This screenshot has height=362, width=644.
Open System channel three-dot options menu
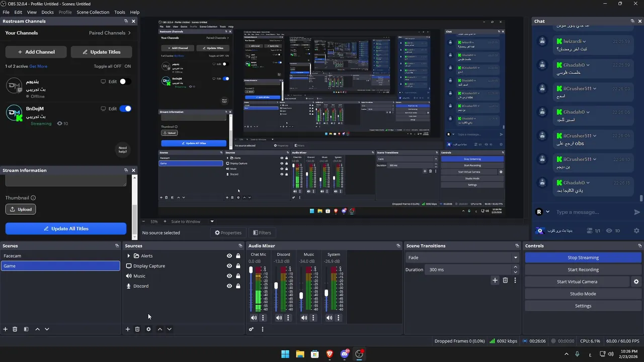[338, 318]
